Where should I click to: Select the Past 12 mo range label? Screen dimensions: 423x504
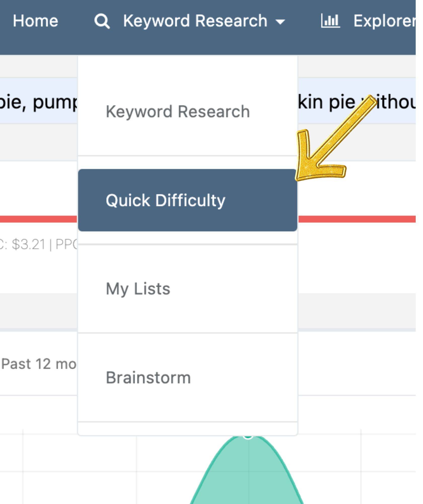[x=39, y=364]
